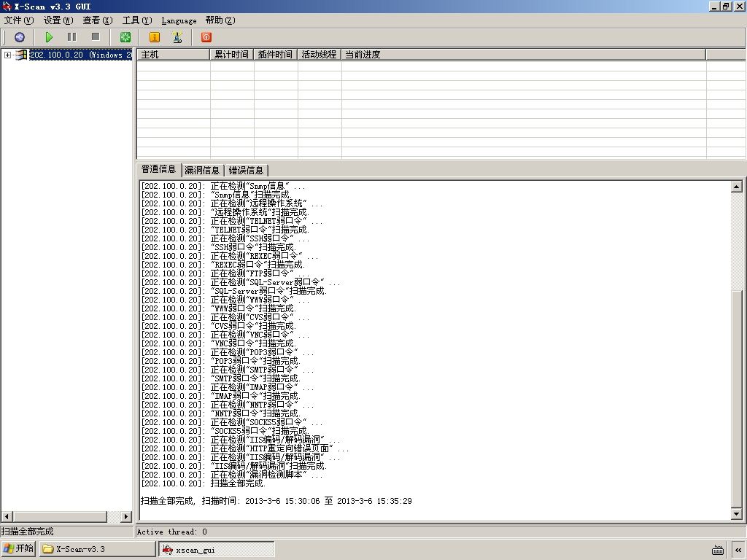
Task: Open the 设置 menu
Action: pyautogui.click(x=58, y=20)
